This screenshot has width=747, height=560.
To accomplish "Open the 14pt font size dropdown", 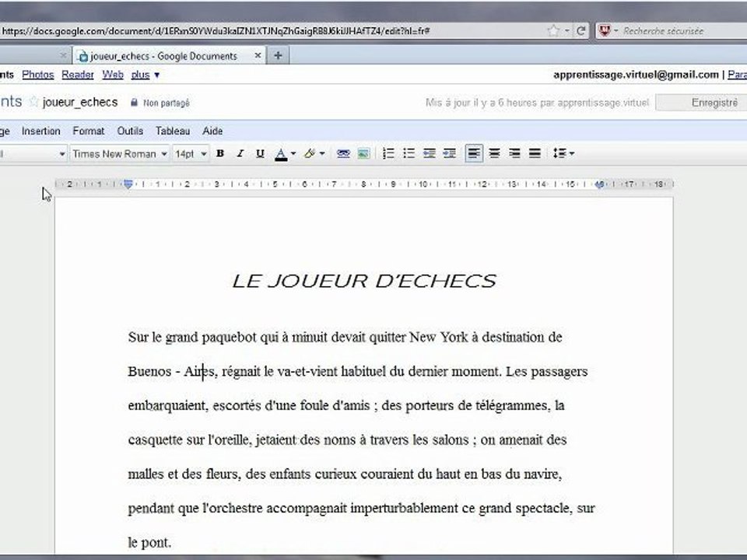I will click(x=191, y=154).
